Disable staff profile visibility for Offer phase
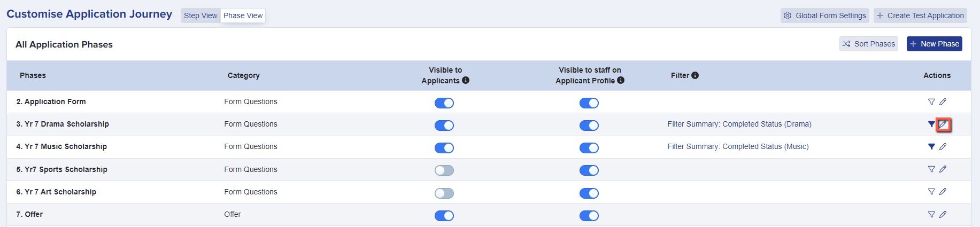Viewport: 980px width, 227px height. click(x=589, y=216)
